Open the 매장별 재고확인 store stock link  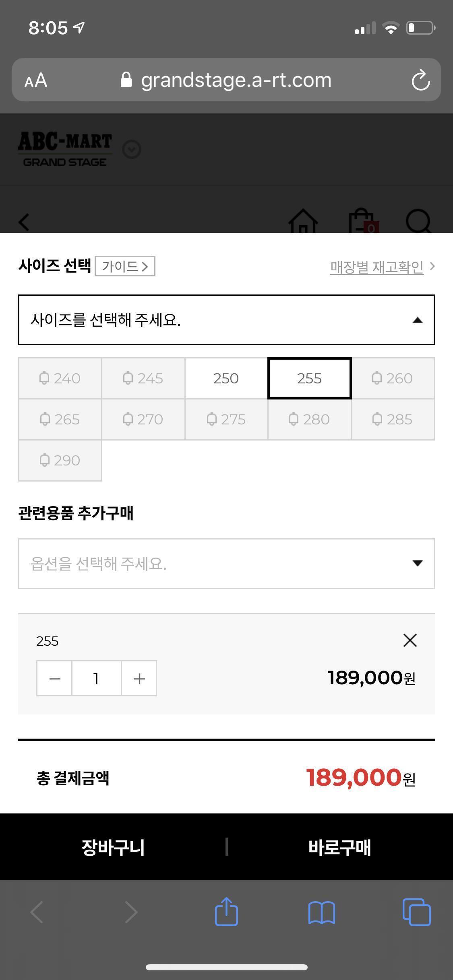(x=376, y=266)
